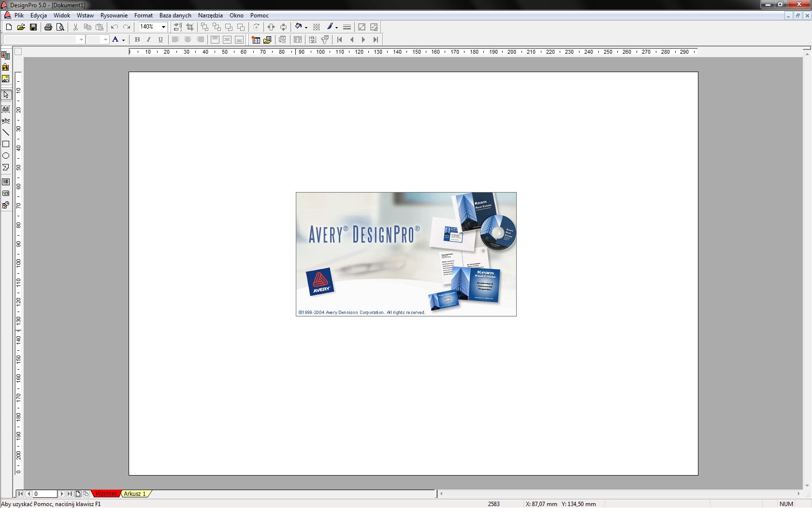Select the 123 serial number tool
The height and width of the screenshot is (508, 812).
(x=6, y=194)
